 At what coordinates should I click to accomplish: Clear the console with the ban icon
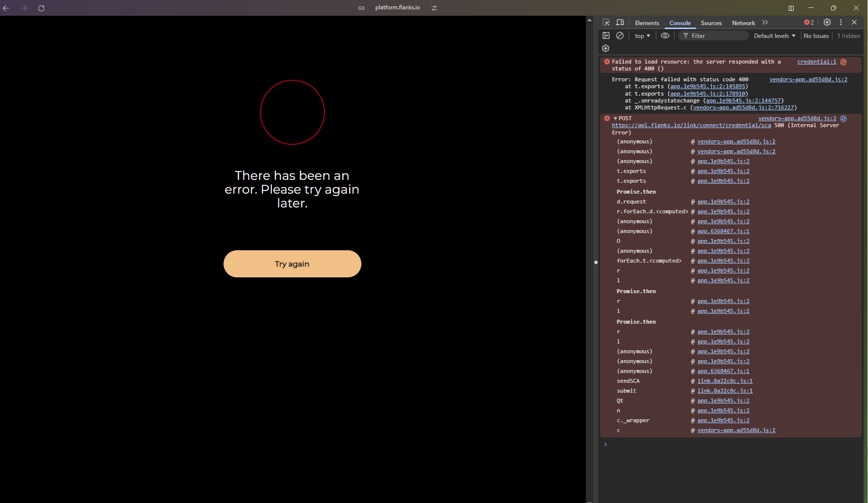(x=620, y=35)
